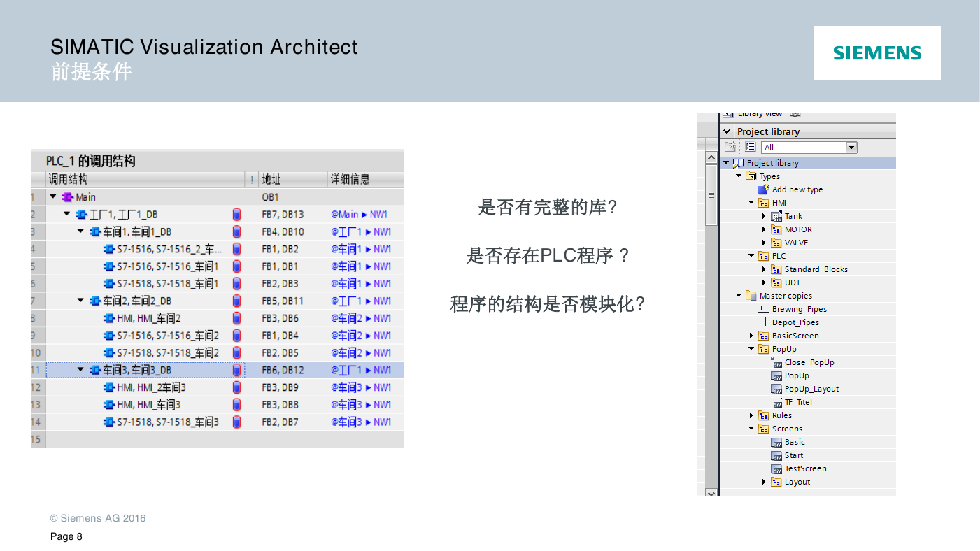Viewport: 980px width, 551px height.
Task: Click the Tank faceplate type icon
Action: (776, 216)
